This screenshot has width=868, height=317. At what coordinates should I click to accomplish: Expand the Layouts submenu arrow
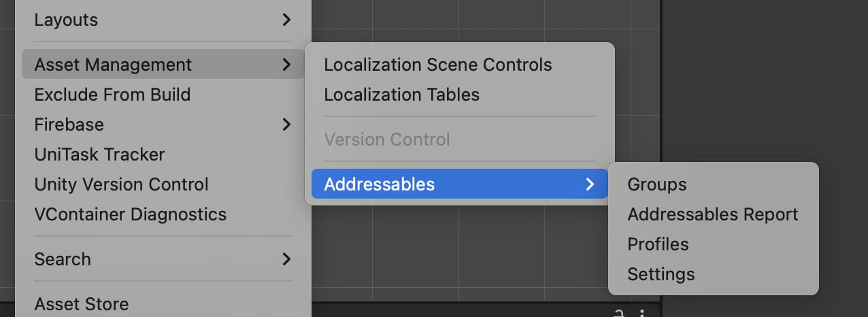coord(286,20)
